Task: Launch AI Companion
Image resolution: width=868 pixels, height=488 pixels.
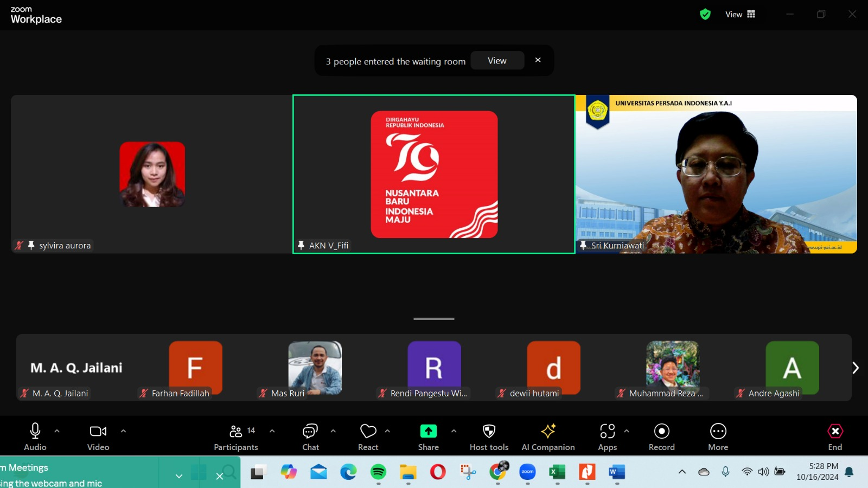Action: point(548,436)
